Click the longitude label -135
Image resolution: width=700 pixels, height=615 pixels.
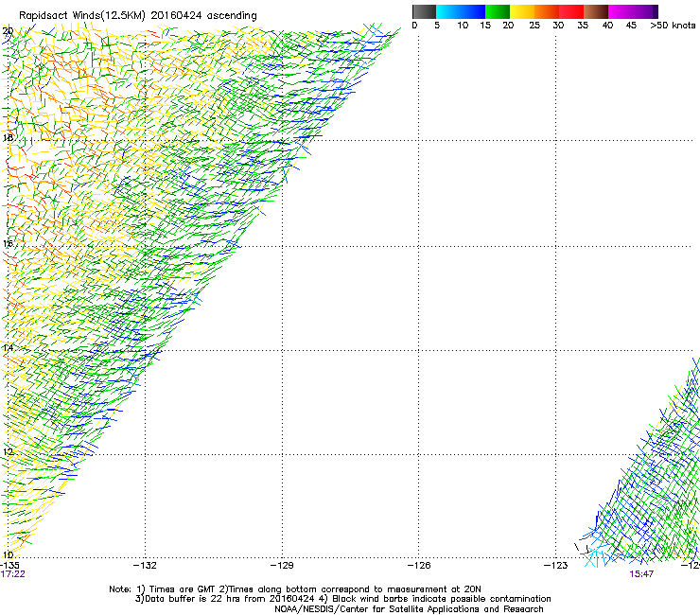[9, 566]
